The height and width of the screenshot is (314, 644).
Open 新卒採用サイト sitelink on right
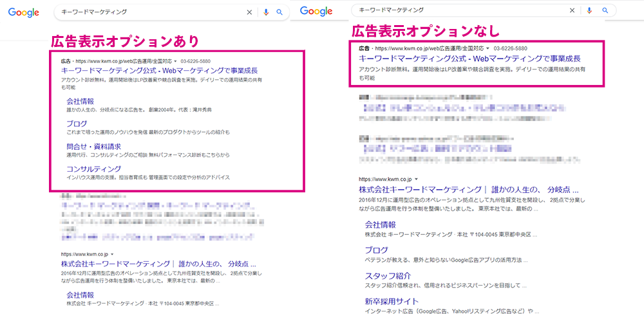(x=392, y=301)
